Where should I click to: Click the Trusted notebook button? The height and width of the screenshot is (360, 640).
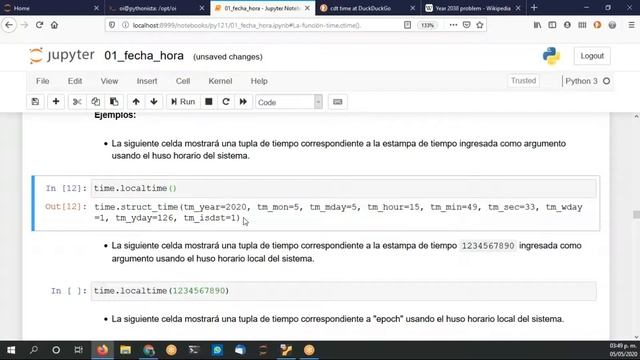tap(523, 81)
